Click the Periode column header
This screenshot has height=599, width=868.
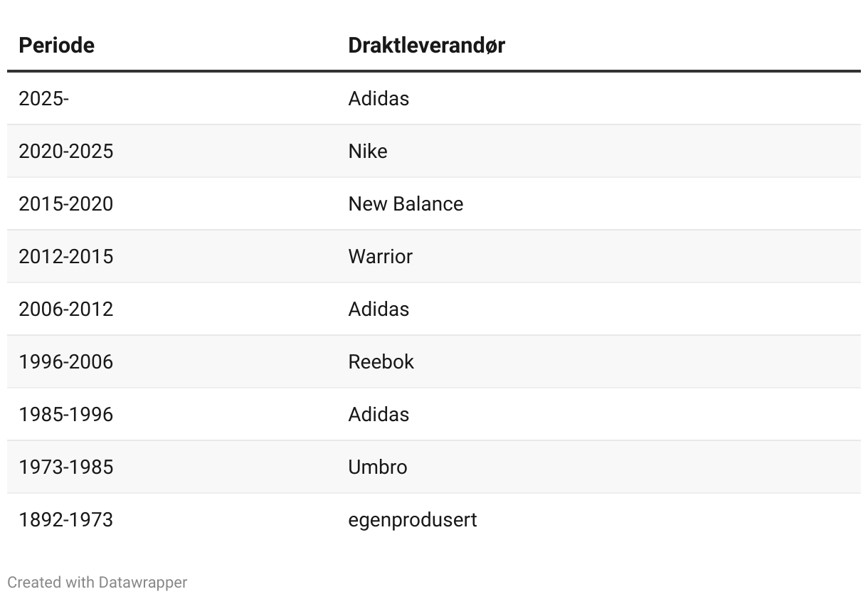[x=56, y=45]
